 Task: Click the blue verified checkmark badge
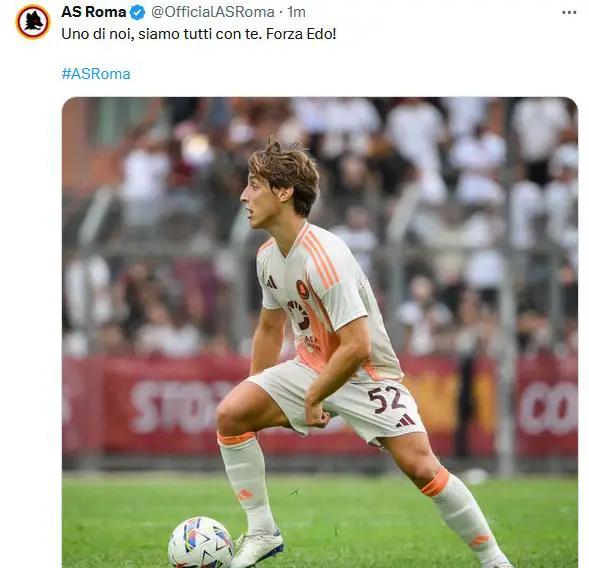pos(137,12)
